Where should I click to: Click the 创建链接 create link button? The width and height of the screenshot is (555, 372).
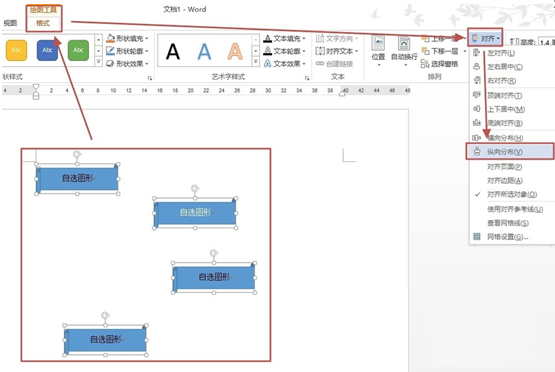click(x=334, y=64)
